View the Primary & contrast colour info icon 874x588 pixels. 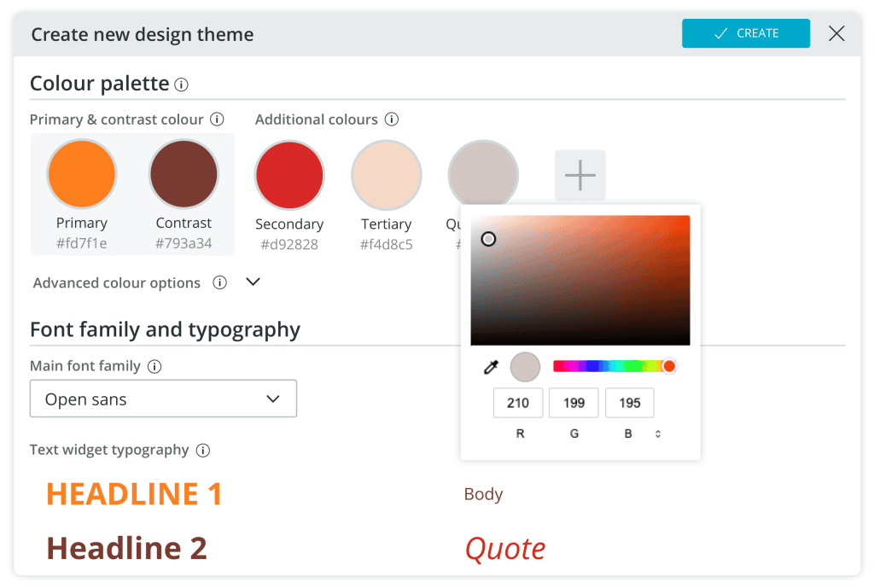tap(218, 119)
